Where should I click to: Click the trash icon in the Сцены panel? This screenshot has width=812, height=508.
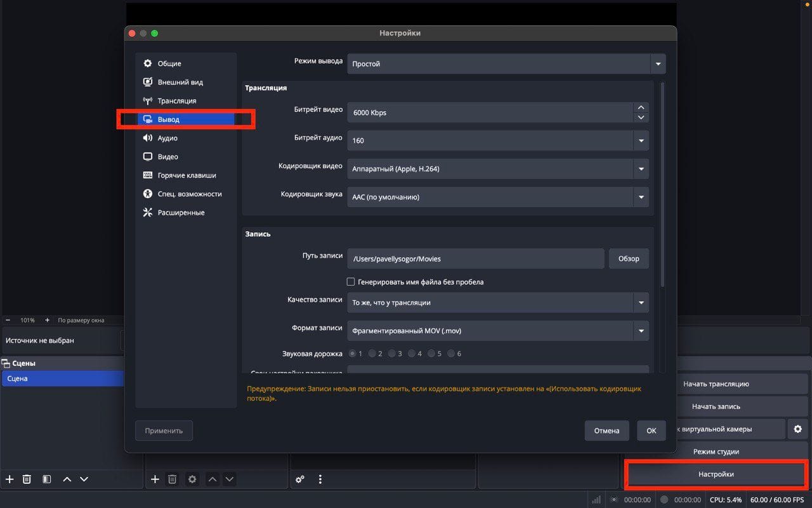pos(27,479)
